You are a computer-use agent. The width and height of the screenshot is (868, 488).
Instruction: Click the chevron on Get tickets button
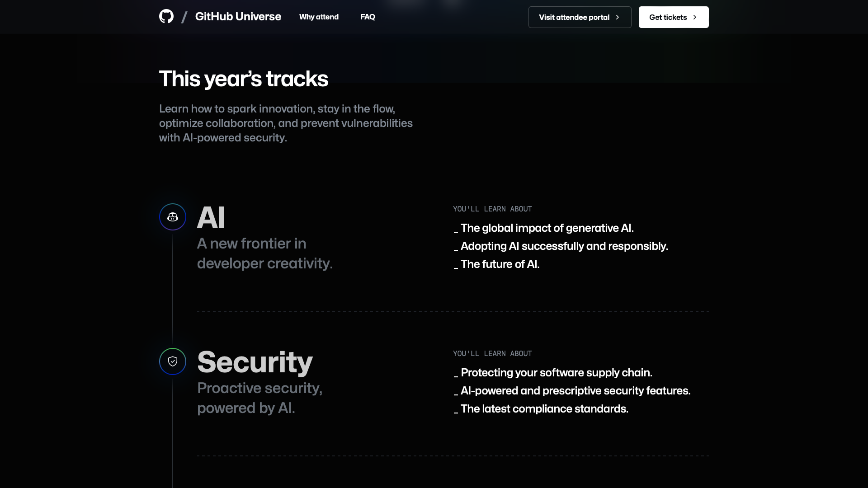tap(695, 17)
